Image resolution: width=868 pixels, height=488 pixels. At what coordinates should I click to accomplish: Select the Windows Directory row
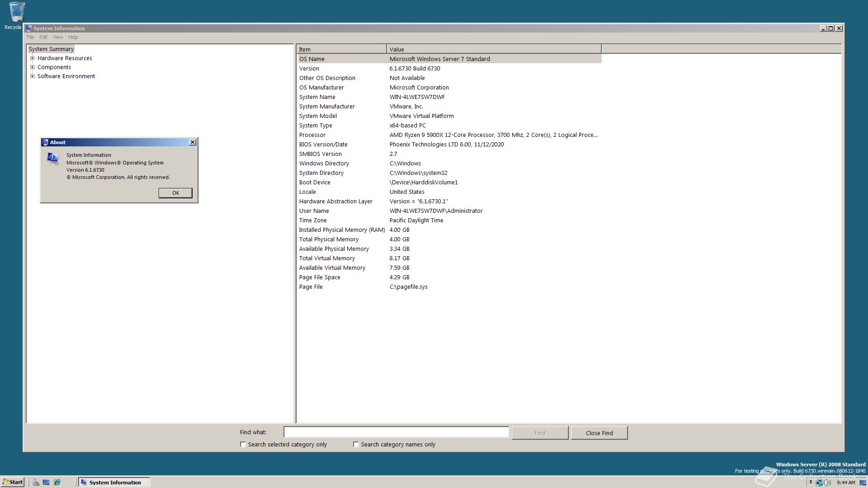click(449, 163)
